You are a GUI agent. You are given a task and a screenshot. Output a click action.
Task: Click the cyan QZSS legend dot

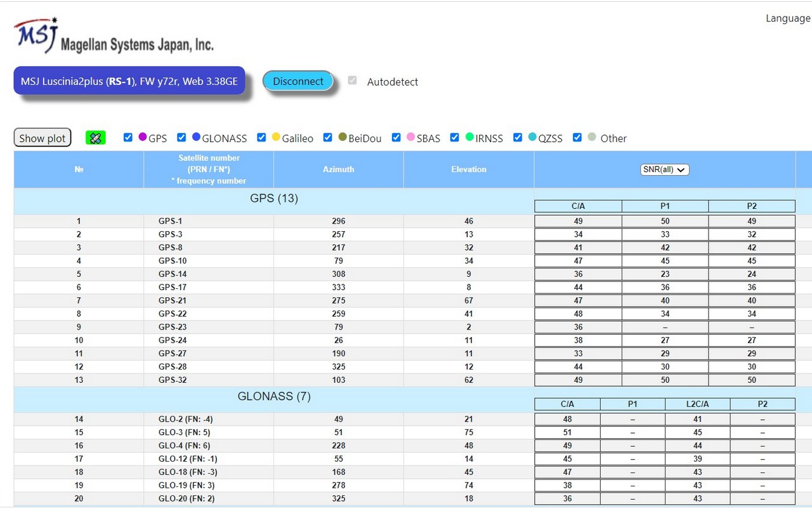click(x=532, y=137)
